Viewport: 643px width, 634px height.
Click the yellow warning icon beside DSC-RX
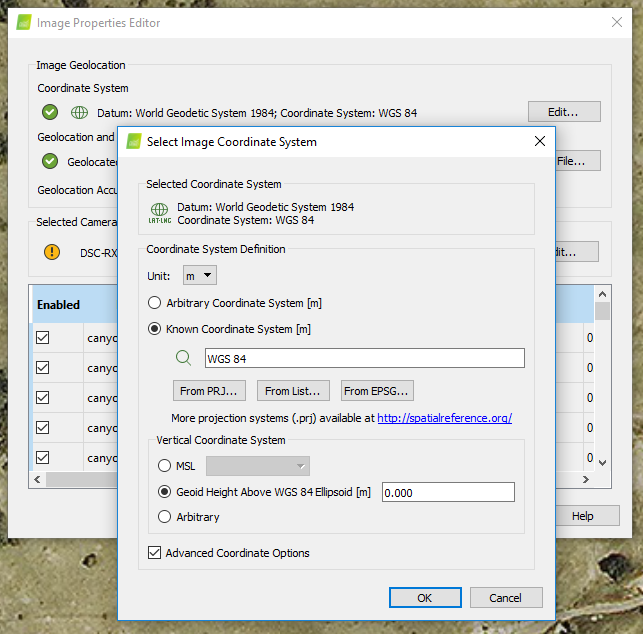click(x=52, y=252)
